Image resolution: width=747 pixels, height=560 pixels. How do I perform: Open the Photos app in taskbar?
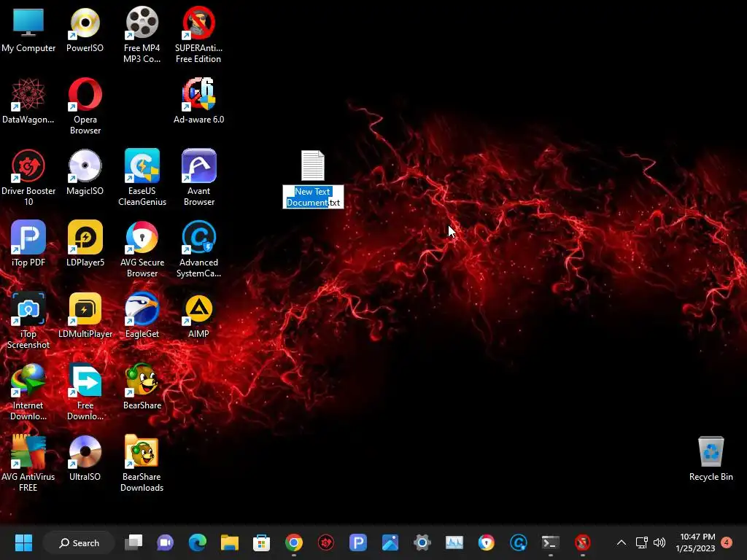pos(390,542)
